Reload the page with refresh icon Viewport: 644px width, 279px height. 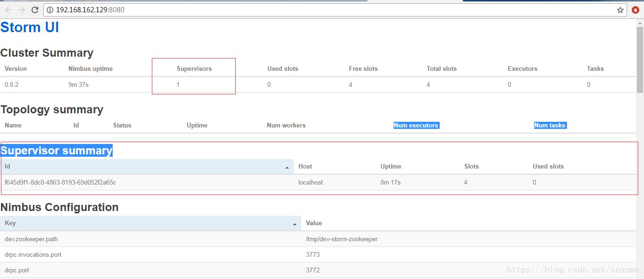click(x=35, y=10)
